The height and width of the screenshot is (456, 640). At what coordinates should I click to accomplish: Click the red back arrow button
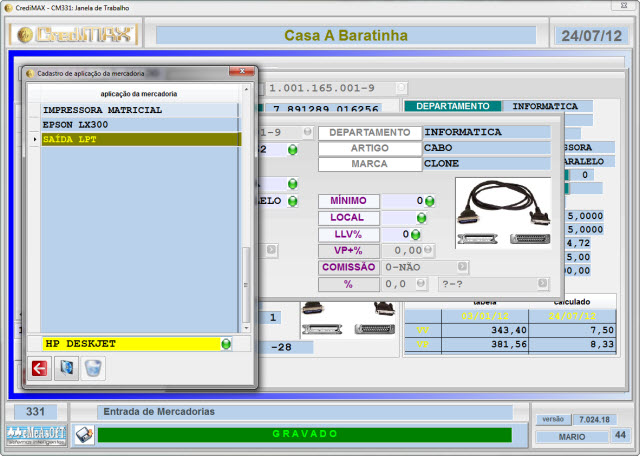coord(39,369)
